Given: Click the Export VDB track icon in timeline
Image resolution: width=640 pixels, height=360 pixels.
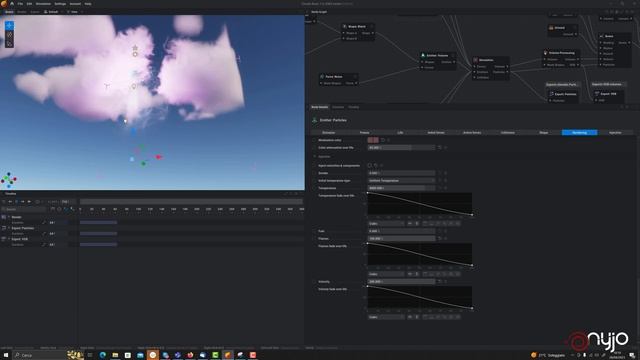Looking at the screenshot, I should point(4,239).
